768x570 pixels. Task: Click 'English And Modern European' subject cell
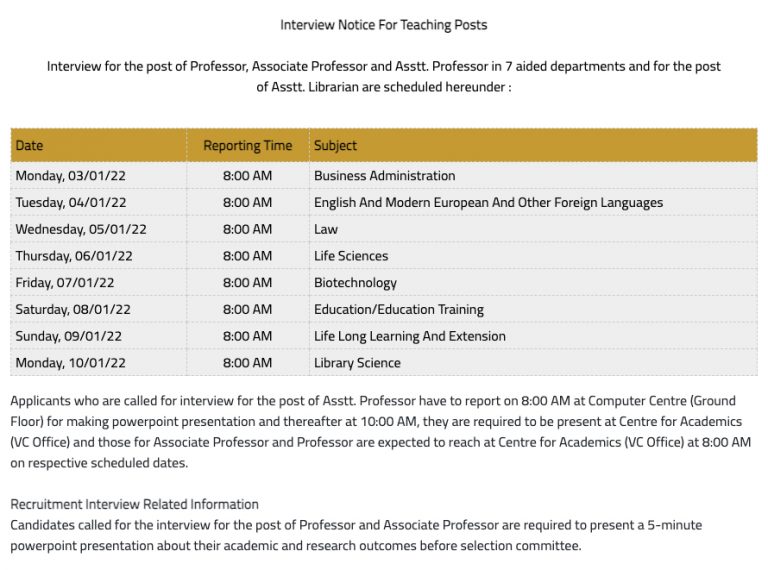click(488, 203)
